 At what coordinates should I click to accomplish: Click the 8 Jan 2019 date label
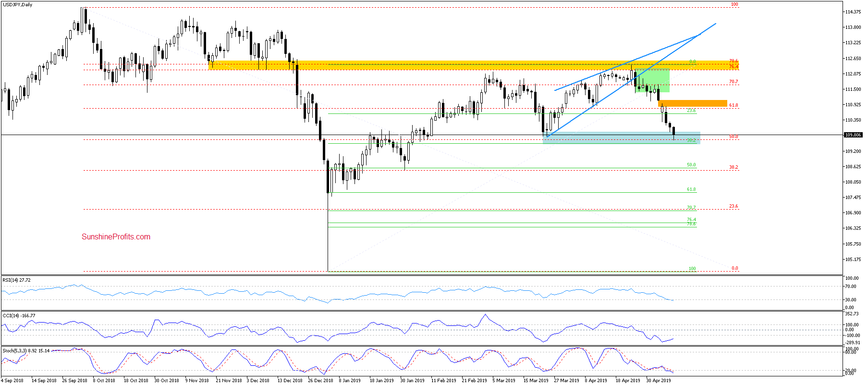[x=350, y=381]
